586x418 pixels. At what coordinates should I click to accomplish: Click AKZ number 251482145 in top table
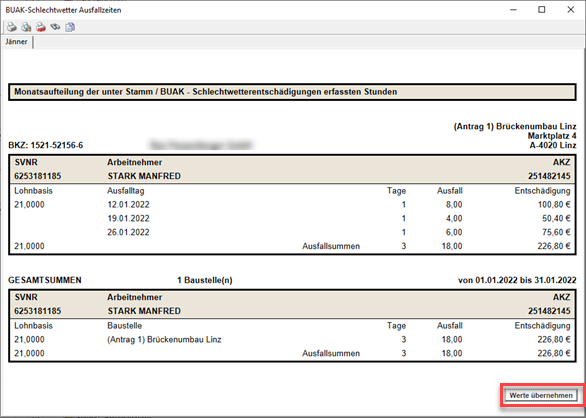point(549,176)
